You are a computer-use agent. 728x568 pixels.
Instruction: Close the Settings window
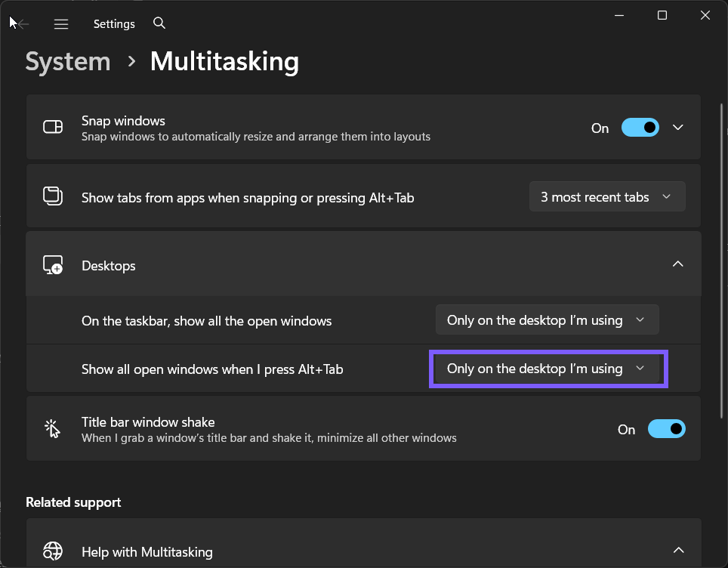tap(705, 15)
